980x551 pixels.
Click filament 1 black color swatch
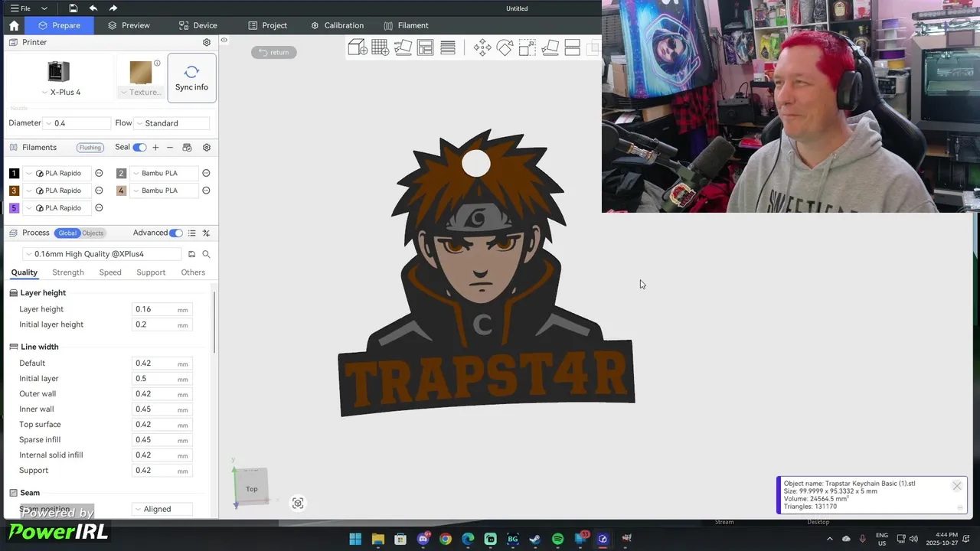[x=14, y=173]
